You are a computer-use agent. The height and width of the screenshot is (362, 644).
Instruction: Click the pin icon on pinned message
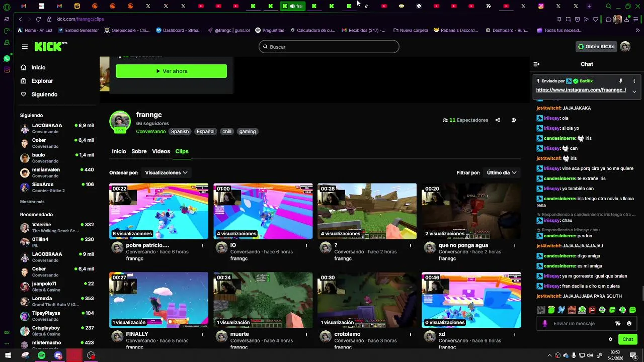pyautogui.click(x=621, y=81)
